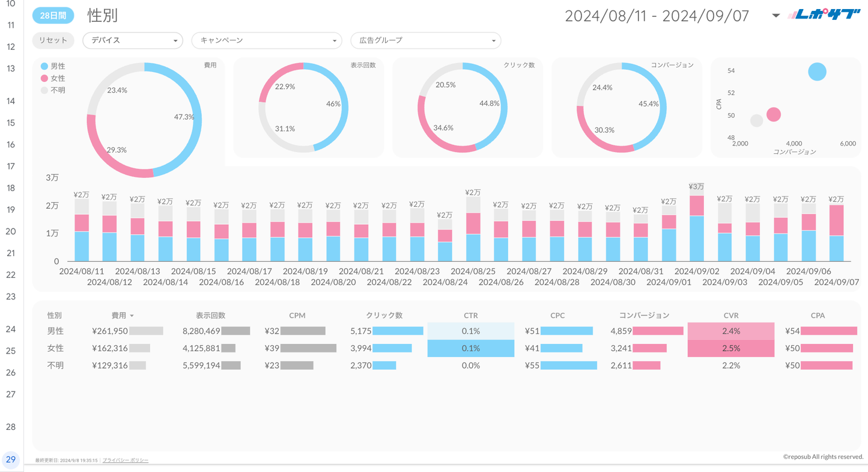Select the 女性 row in the table
Viewport: 868px width, 472px height.
tap(55, 348)
